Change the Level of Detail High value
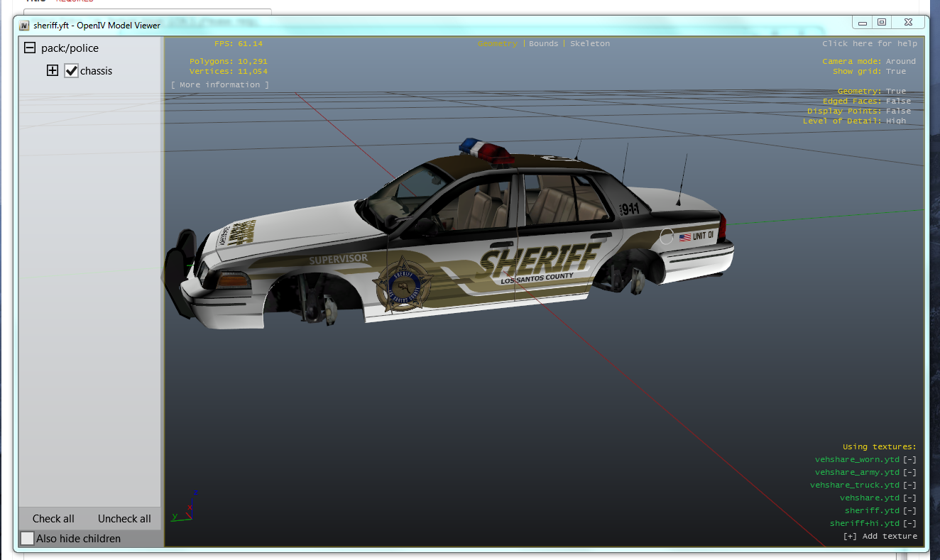 click(x=896, y=121)
